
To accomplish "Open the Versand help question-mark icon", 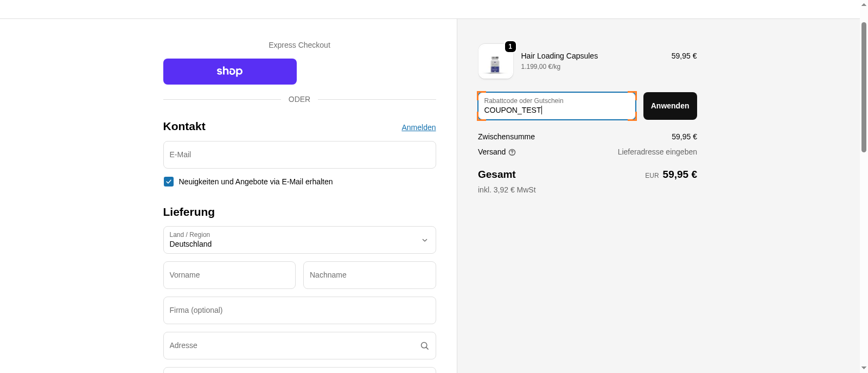I will tap(512, 152).
